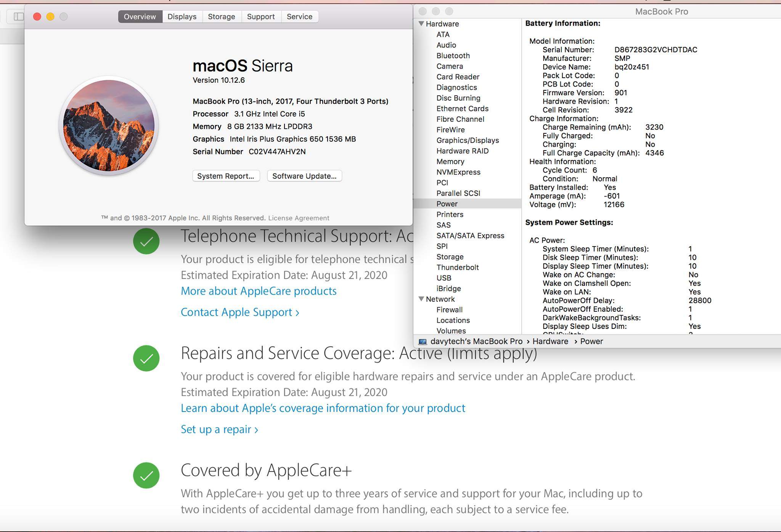Select Camera in hardware list
Viewport: 781px width, 532px height.
(x=450, y=66)
